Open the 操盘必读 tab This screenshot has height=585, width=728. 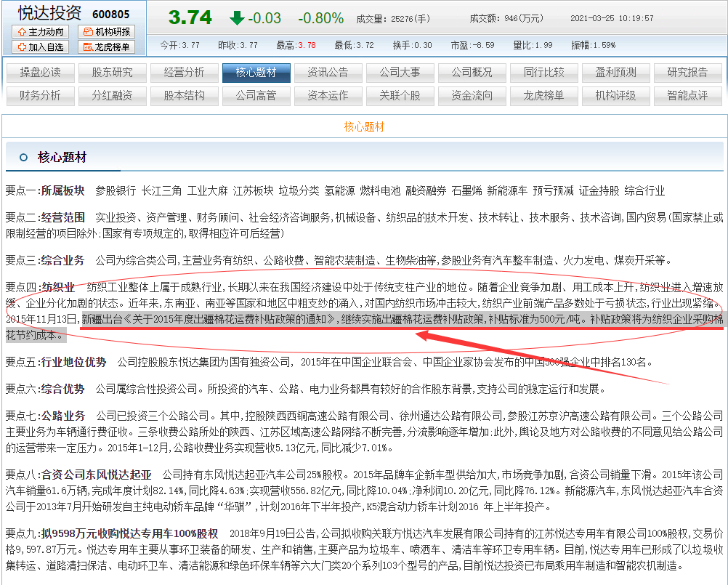coord(41,73)
